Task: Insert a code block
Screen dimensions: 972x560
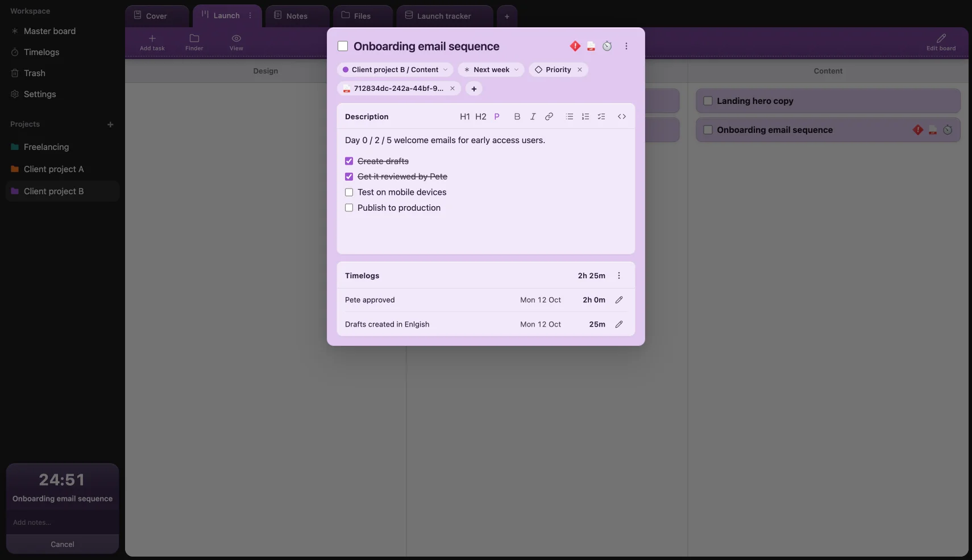Action: [x=622, y=116]
